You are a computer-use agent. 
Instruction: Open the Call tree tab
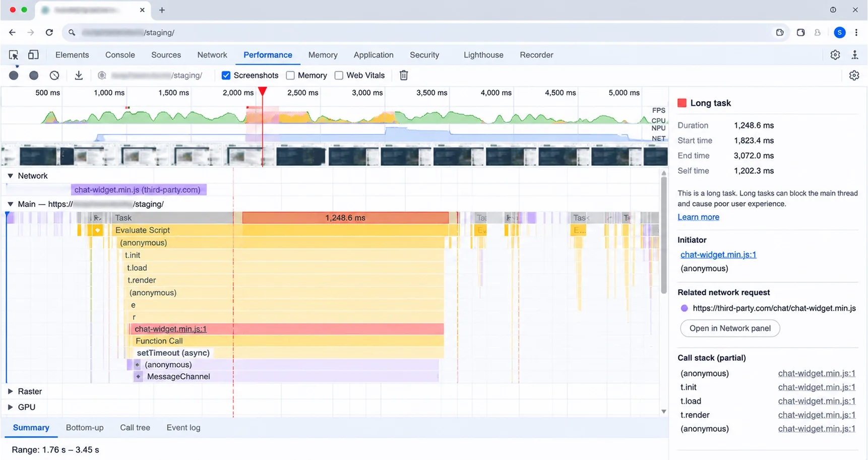135,428
